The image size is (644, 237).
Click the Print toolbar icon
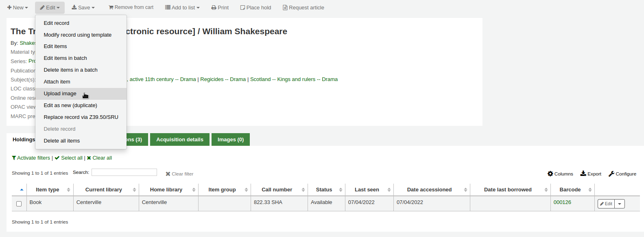[214, 8]
